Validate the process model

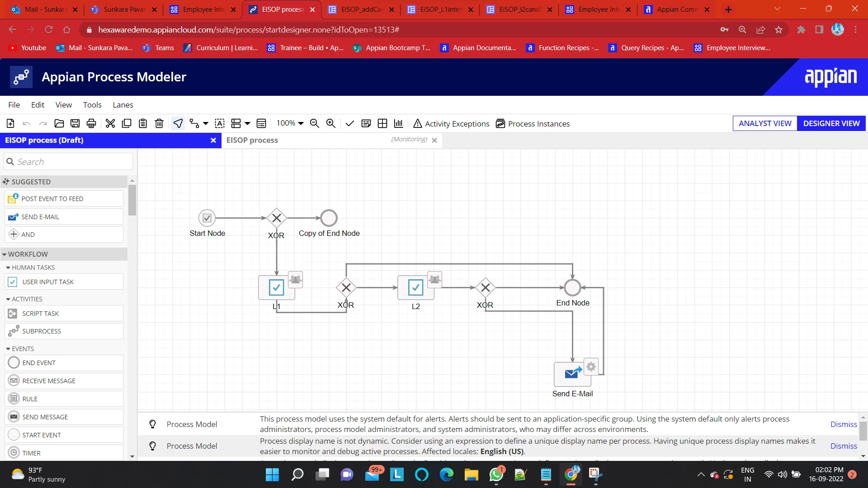(x=350, y=123)
